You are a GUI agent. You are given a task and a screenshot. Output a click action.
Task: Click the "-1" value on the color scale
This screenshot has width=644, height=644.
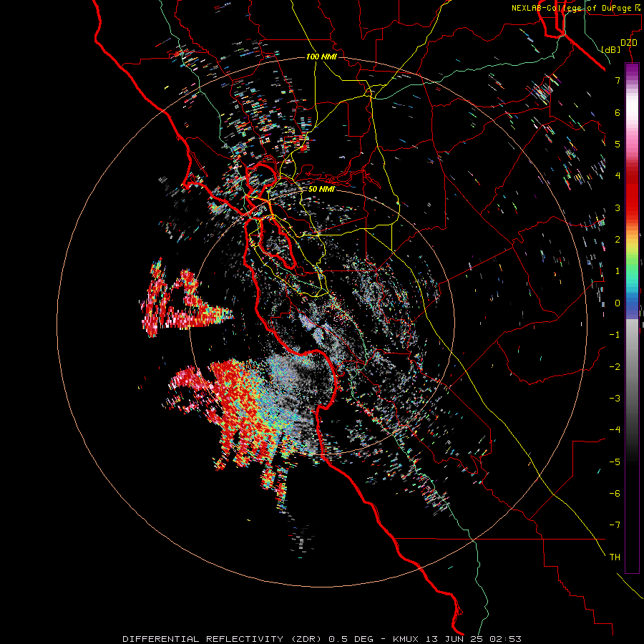click(615, 335)
